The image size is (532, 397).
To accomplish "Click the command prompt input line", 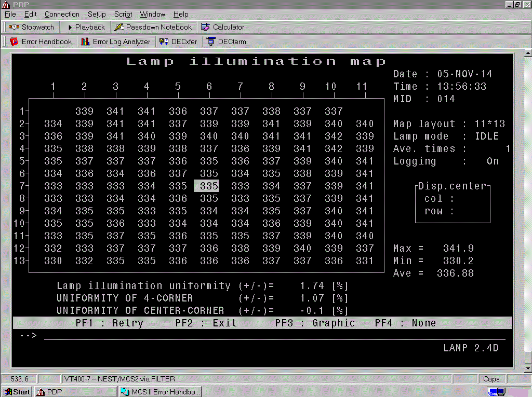I will pos(274,335).
